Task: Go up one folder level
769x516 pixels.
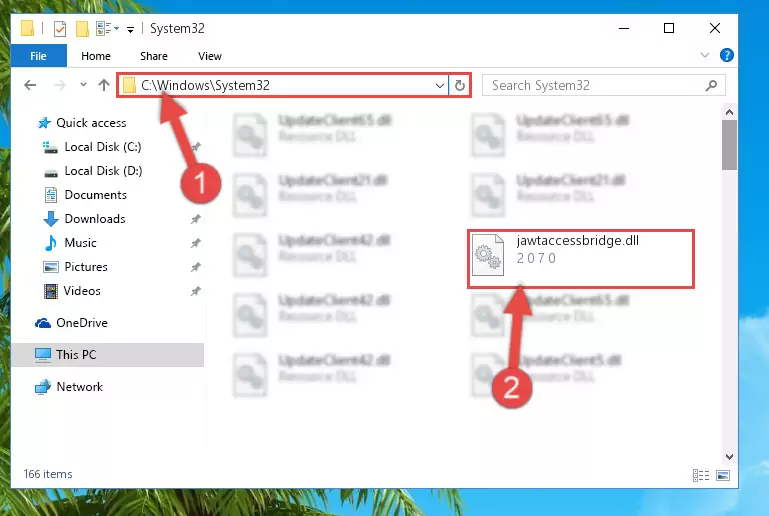Action: pyautogui.click(x=103, y=85)
